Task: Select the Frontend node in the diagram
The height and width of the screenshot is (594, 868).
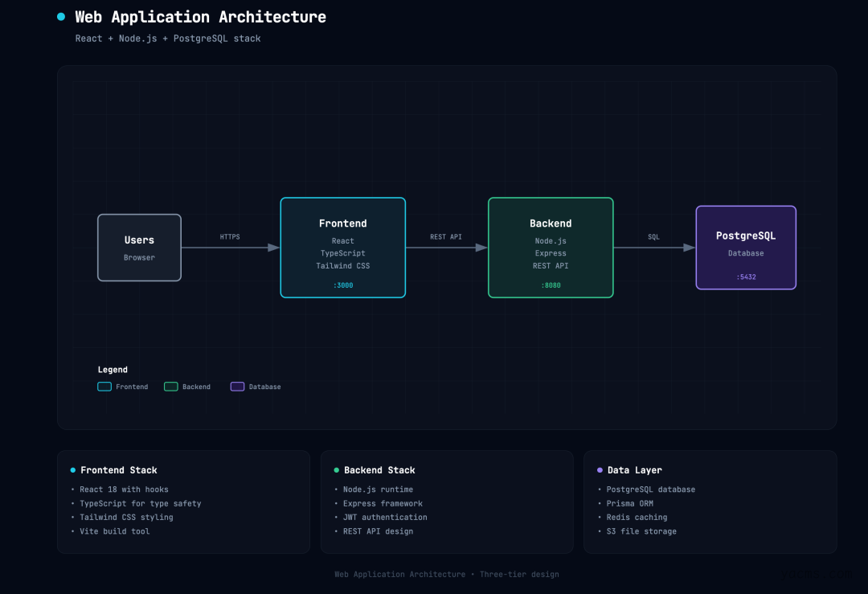Action: 343,248
